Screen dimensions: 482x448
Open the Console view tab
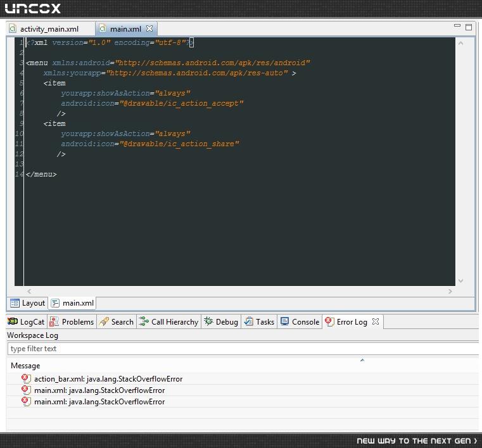tap(300, 322)
